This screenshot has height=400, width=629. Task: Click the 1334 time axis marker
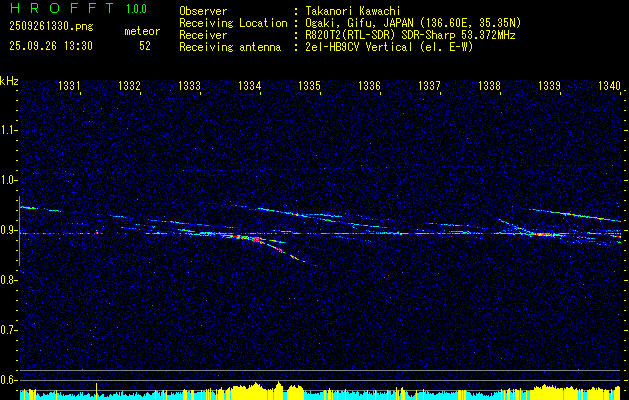[250, 85]
